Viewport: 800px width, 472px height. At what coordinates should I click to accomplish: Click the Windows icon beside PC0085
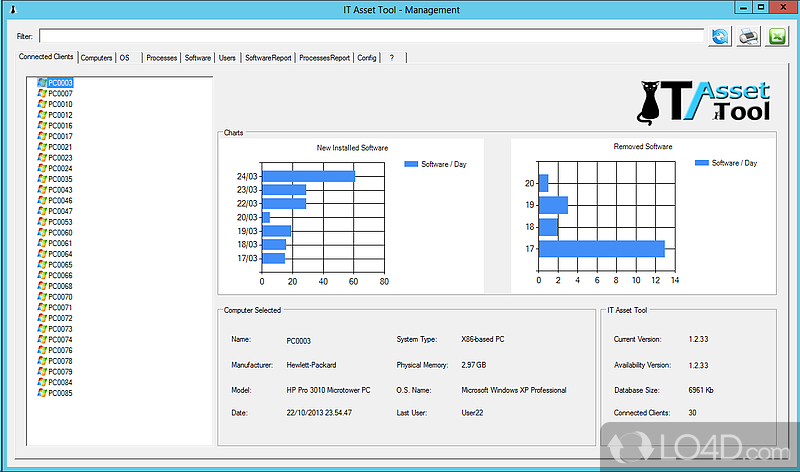point(42,393)
